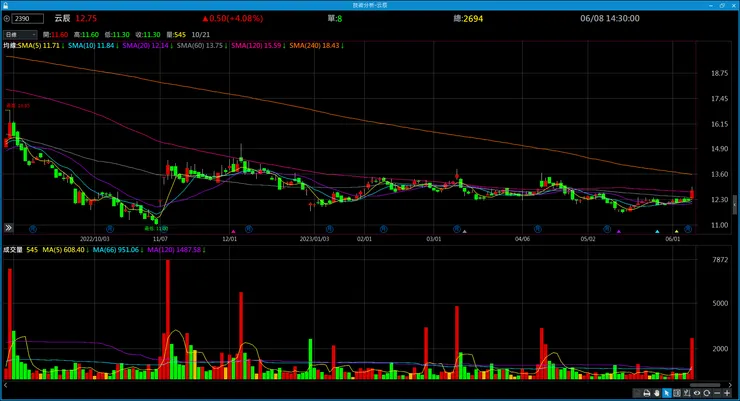Zoom out with the minus icon
This screenshot has height=401, width=740.
(717, 393)
